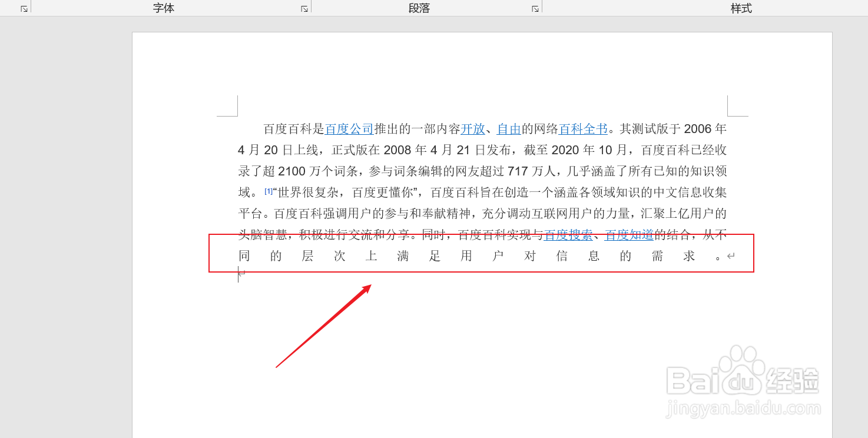The height and width of the screenshot is (438, 868).
Task: Follow the 百度搜索 hyperlink
Action: pyautogui.click(x=568, y=235)
